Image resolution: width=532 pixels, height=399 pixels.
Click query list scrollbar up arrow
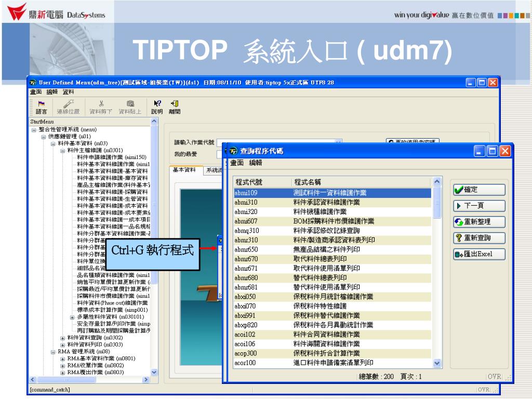[x=437, y=181]
